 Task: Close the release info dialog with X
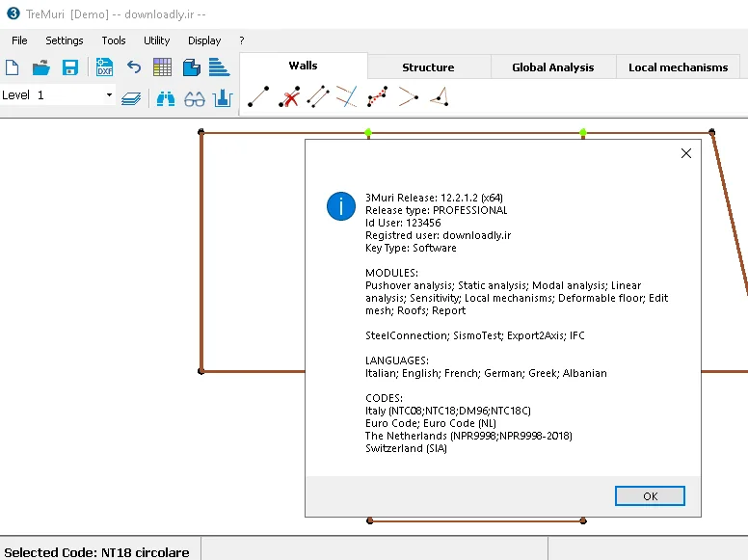686,153
